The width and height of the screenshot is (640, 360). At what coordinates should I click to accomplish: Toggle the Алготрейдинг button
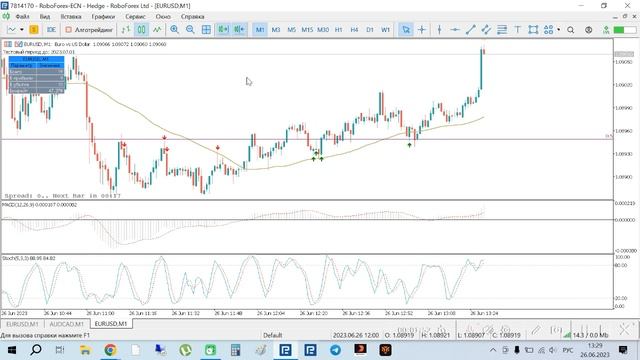point(89,30)
